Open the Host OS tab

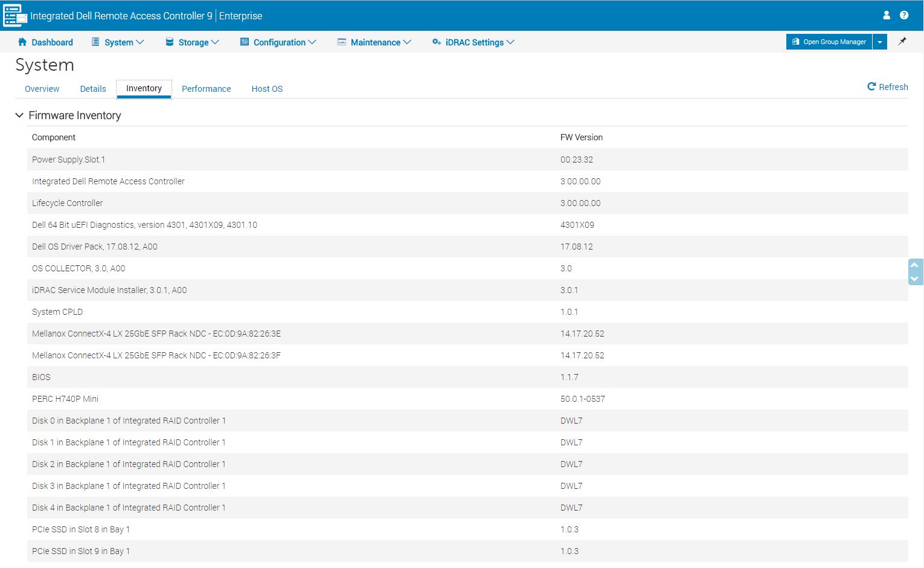point(267,89)
